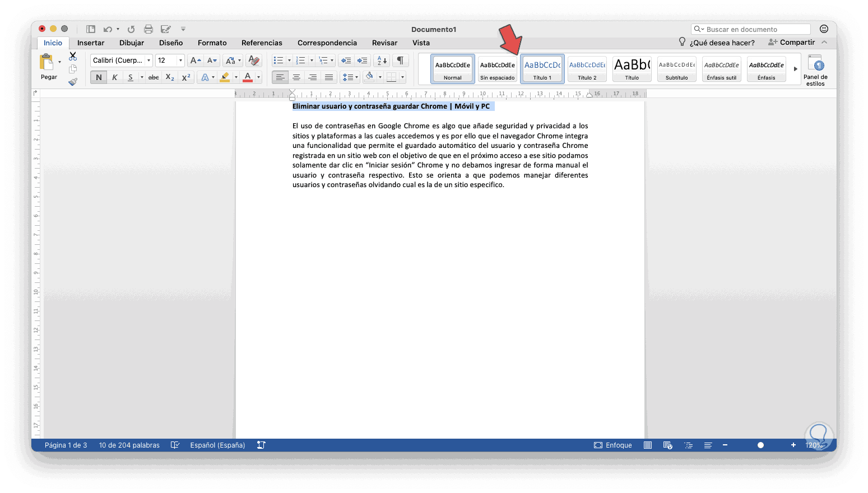The height and width of the screenshot is (493, 868).
Task: Switch to the Revisar tab
Action: [x=384, y=43]
